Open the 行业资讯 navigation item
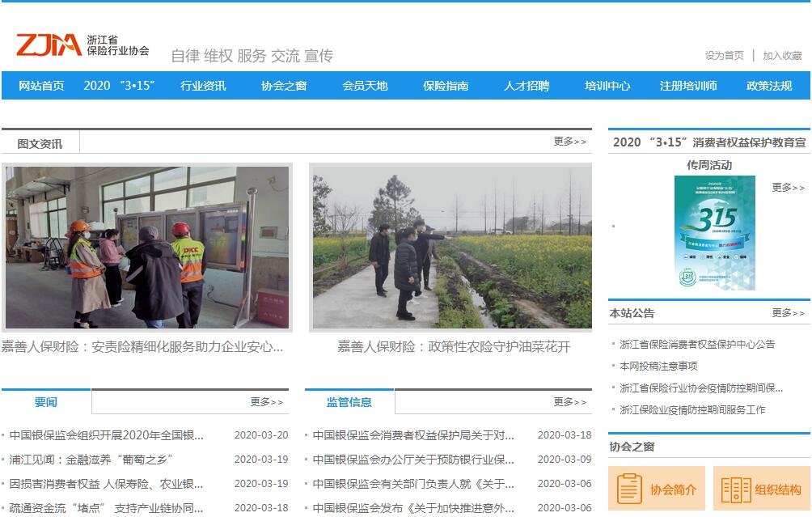The height and width of the screenshot is (517, 812). [203, 86]
